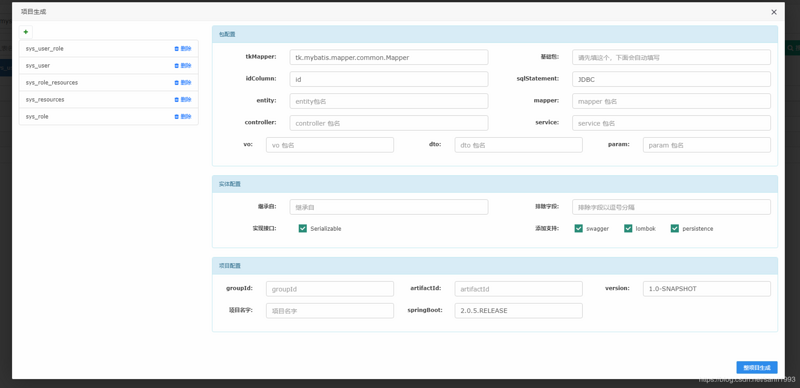Focus the service package field
Screen dimensions: 800x388
click(x=671, y=123)
